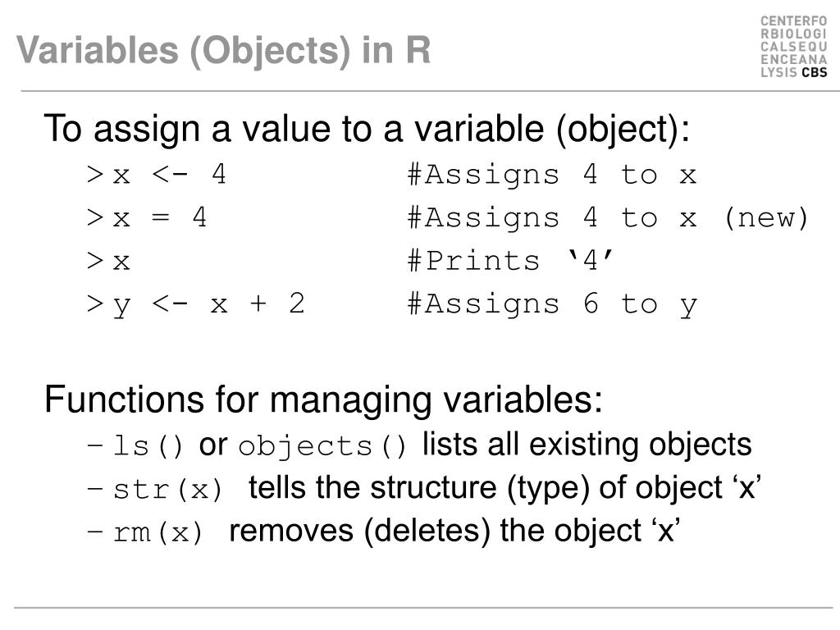
Task: Click the prompt line showing only x
Action: pyautogui.click(x=108, y=262)
